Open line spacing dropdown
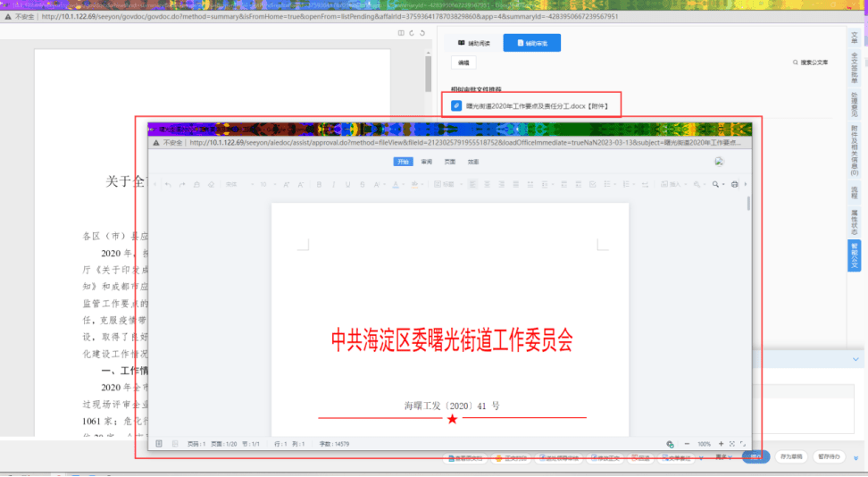 tap(547, 185)
